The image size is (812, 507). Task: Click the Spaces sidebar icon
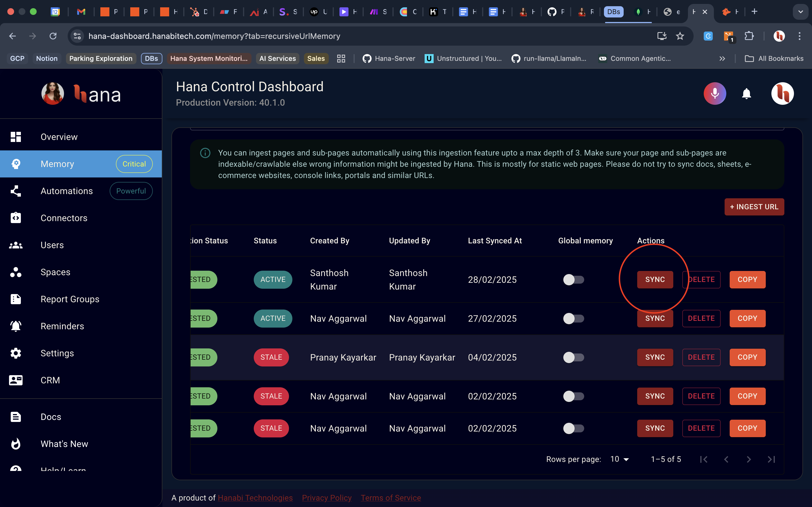[x=16, y=272]
